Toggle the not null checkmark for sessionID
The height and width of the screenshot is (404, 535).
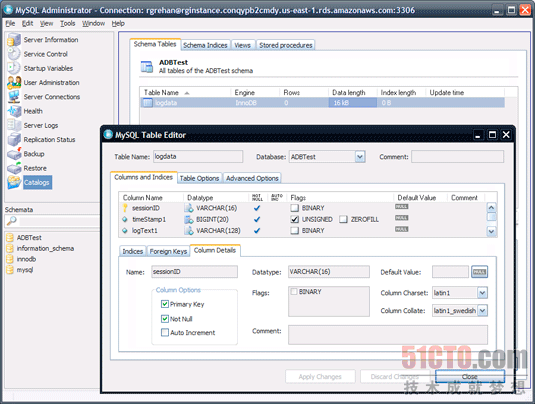[x=257, y=208]
